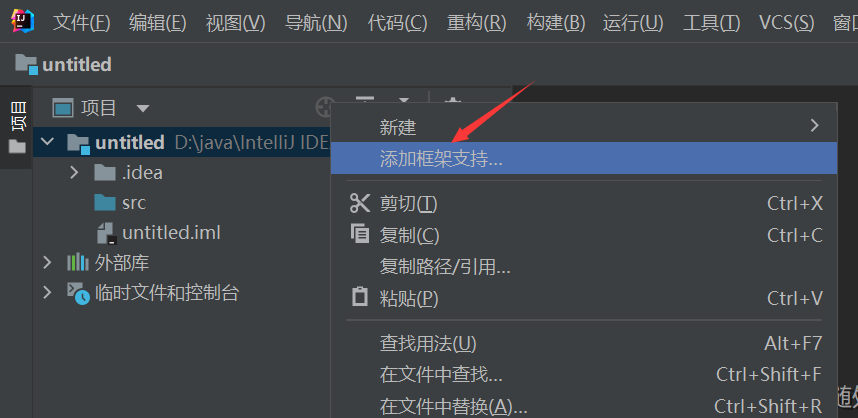Toggle the 项目 side tool window tab
Viewport: 858px width, 418px height.
(x=17, y=127)
